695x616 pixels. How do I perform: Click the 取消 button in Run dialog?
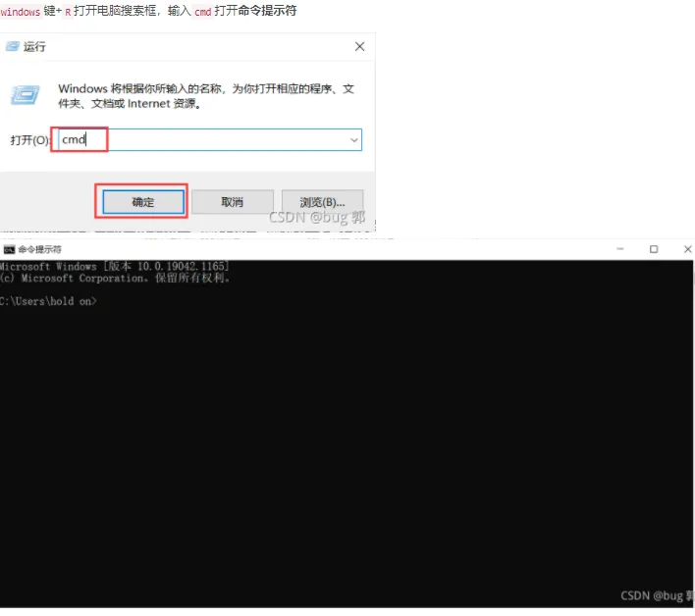point(233,202)
